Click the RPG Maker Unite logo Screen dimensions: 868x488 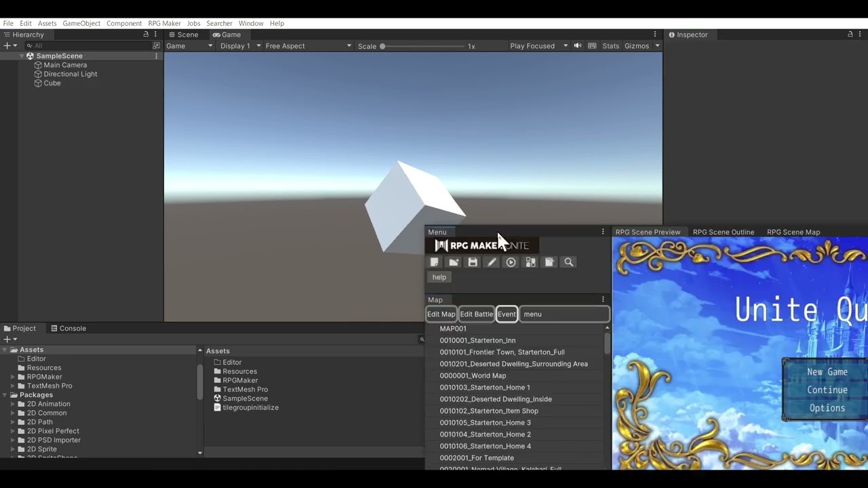(481, 245)
